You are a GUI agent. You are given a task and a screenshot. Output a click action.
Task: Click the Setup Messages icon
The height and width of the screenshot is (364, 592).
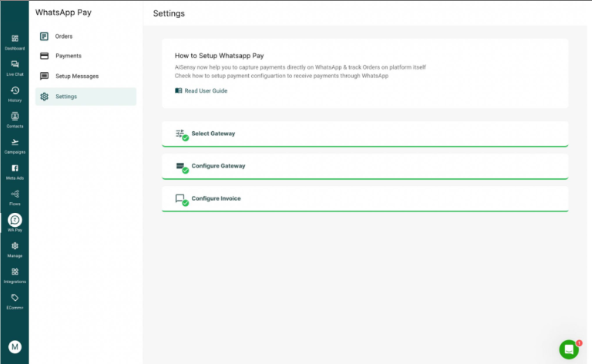[44, 76]
